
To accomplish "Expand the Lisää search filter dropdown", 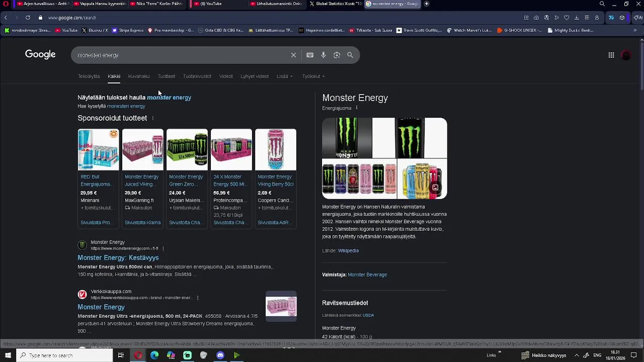I will 284,76.
